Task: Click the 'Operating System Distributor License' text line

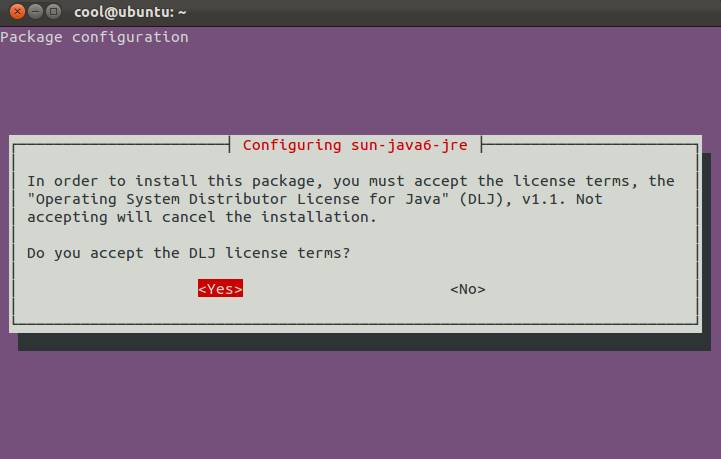Action: click(315, 199)
